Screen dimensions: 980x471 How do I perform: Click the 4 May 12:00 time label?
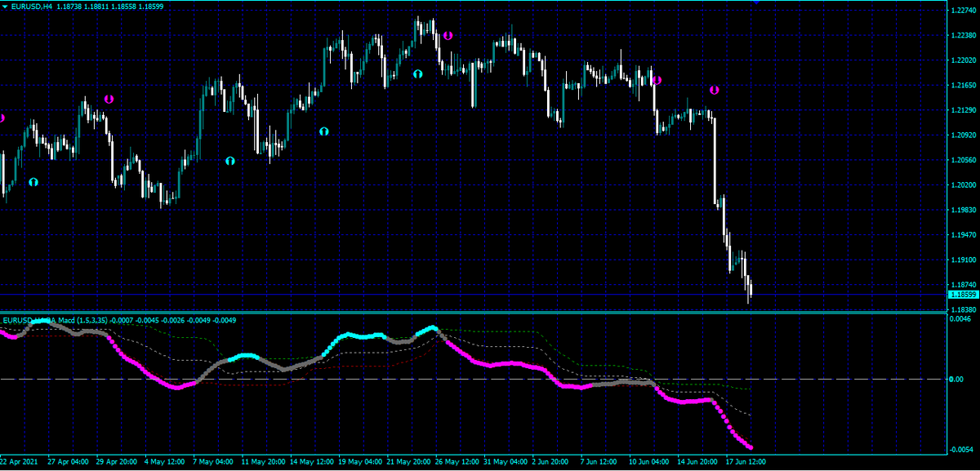[x=166, y=462]
